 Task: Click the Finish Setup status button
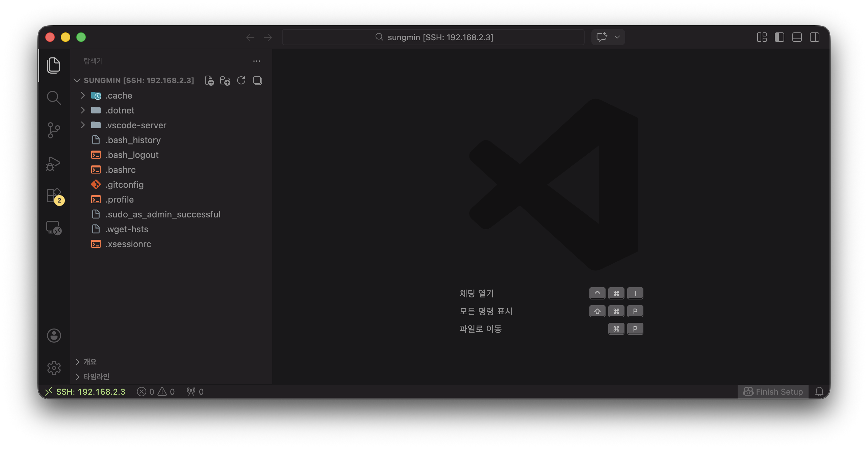coord(773,392)
